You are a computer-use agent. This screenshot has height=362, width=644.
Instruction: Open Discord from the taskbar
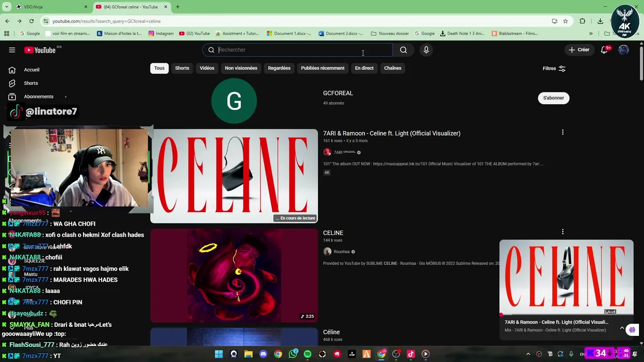(263, 354)
